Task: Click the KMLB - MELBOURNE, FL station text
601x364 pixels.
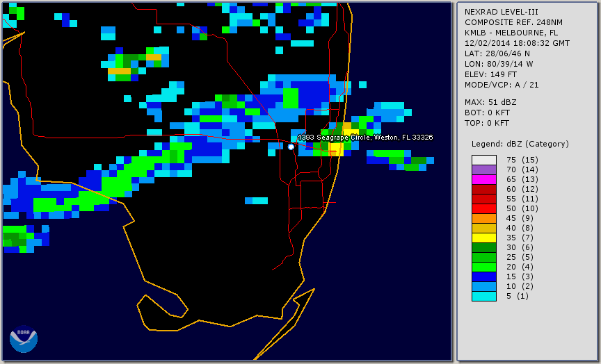Action: pyautogui.click(x=511, y=33)
